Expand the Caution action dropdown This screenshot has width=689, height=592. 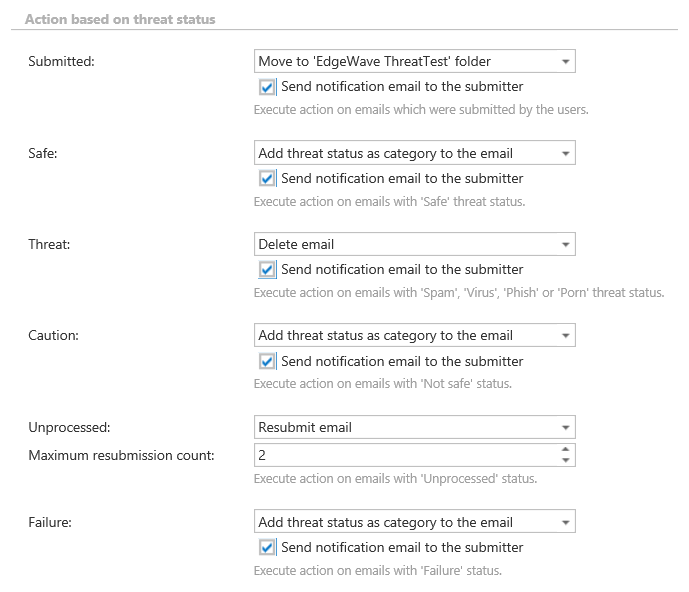point(414,335)
